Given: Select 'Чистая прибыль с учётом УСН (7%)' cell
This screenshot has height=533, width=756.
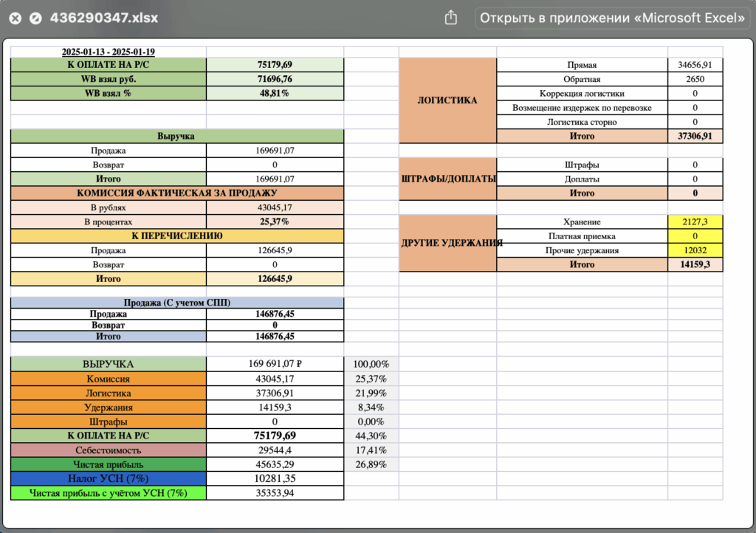Looking at the screenshot, I should coord(108,493).
